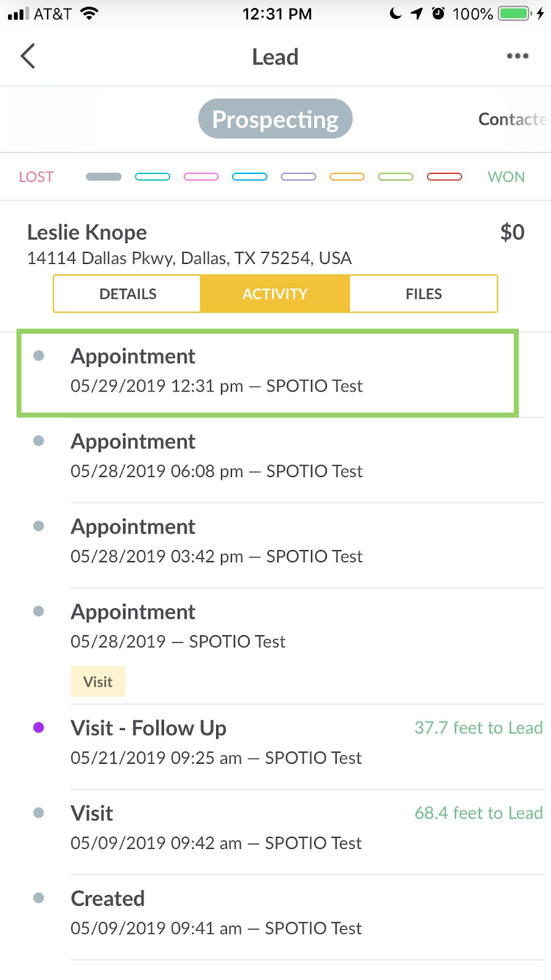Switch to the FILES tab
The image size is (551, 980).
pyautogui.click(x=423, y=294)
